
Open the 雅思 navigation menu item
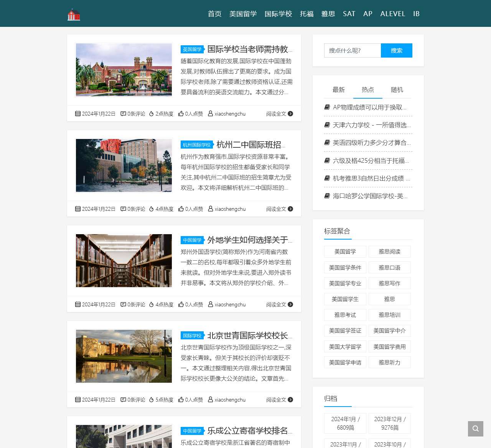[328, 14]
